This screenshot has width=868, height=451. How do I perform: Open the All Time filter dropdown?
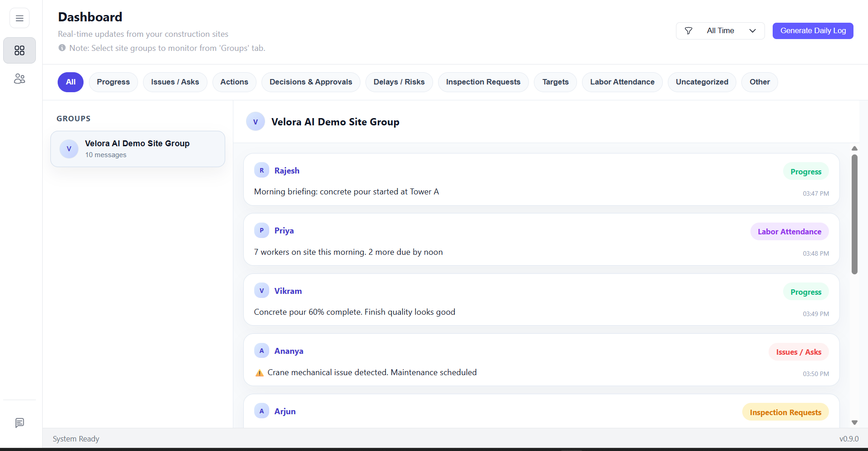pyautogui.click(x=720, y=31)
